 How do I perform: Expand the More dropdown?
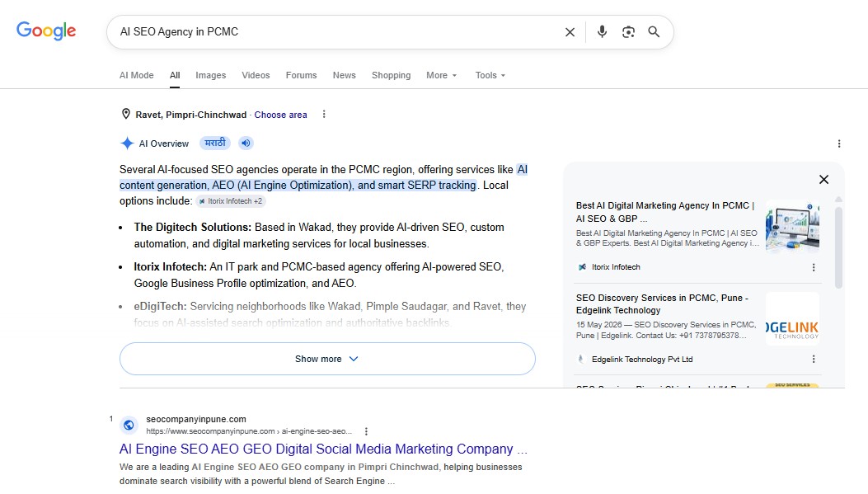click(x=441, y=75)
